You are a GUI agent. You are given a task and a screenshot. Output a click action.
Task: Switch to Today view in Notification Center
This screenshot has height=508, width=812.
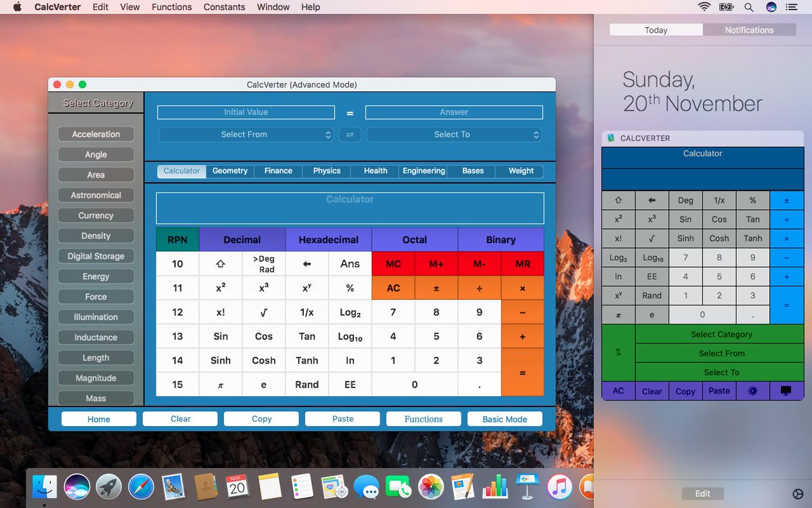(x=656, y=30)
